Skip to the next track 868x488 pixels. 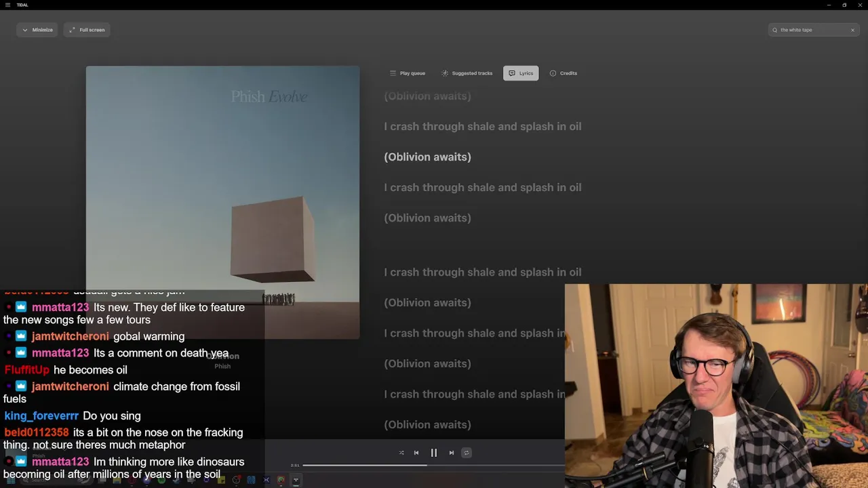click(x=452, y=453)
